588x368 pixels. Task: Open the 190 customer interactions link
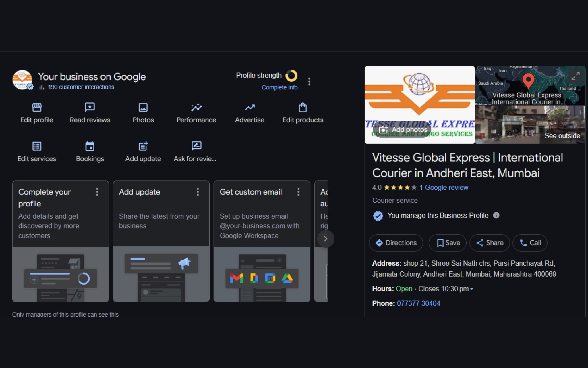(81, 87)
